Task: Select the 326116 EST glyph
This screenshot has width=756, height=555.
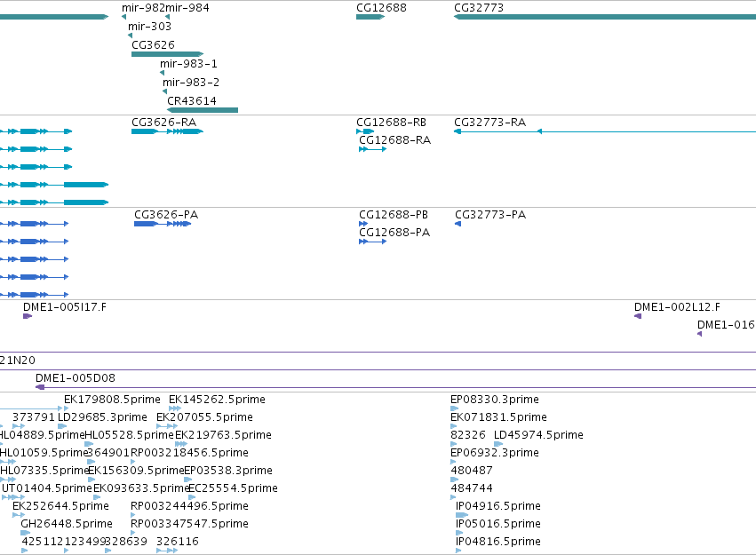Action: 167,551
